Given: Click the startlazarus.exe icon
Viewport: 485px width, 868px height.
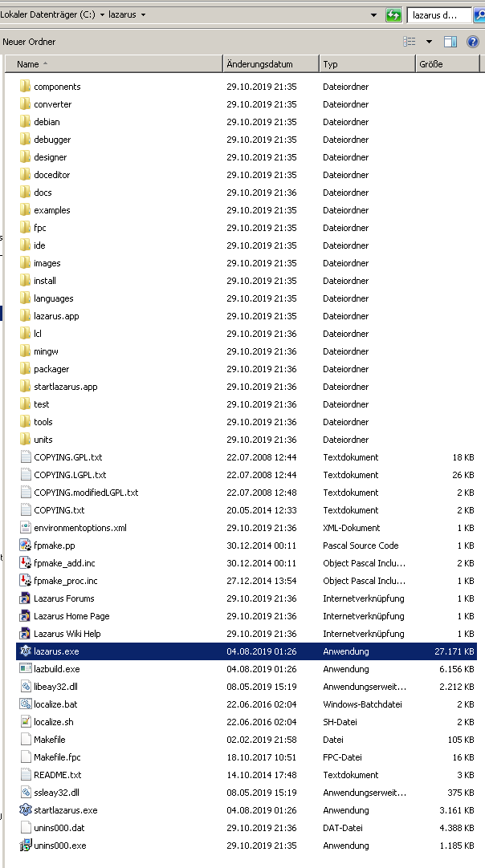Looking at the screenshot, I should (26, 810).
